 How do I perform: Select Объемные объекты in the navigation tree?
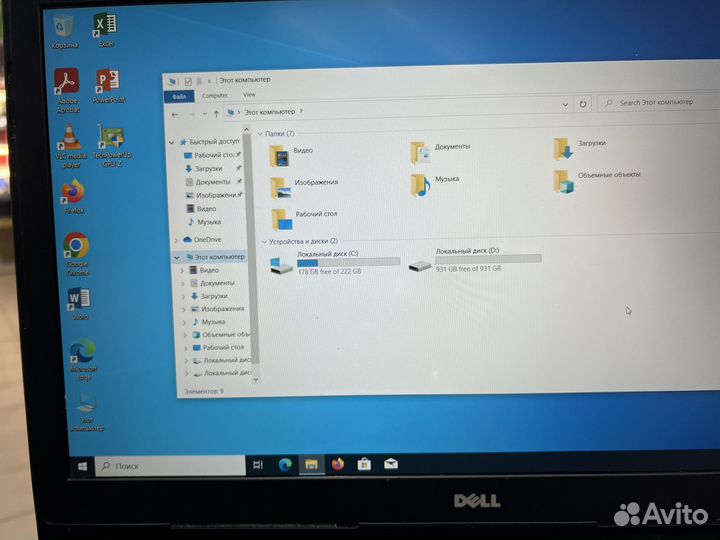pyautogui.click(x=220, y=335)
